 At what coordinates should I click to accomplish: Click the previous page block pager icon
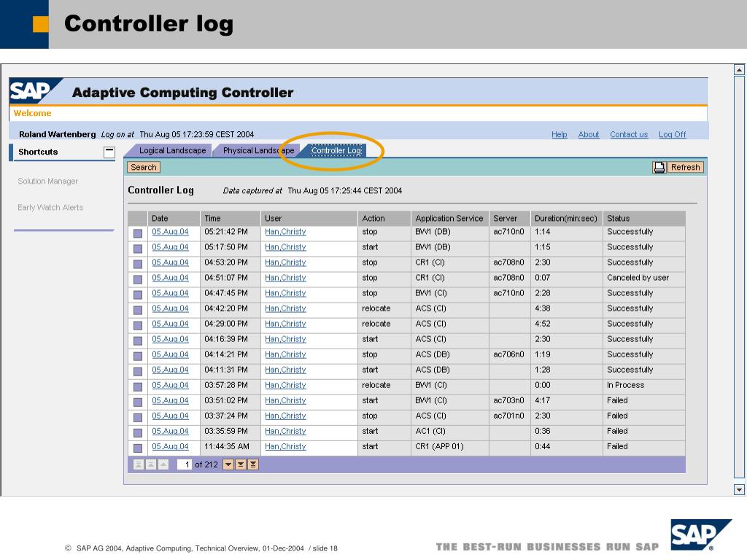[x=150, y=464]
